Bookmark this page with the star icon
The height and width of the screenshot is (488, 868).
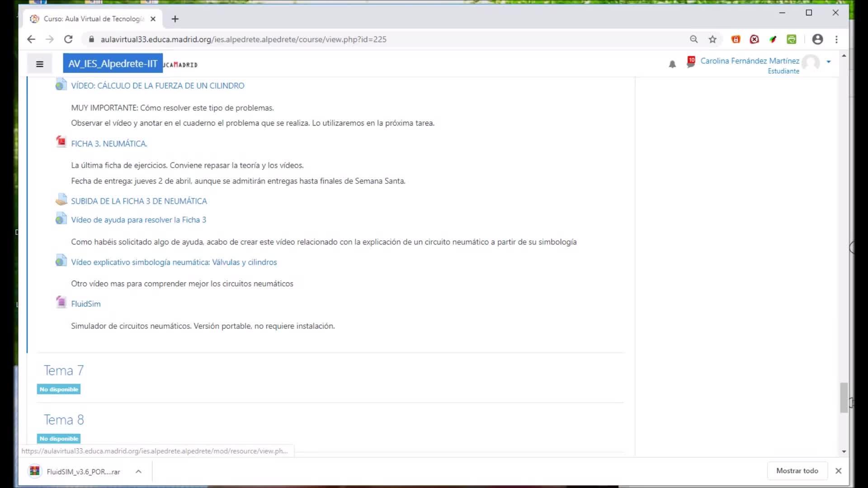pos(712,39)
